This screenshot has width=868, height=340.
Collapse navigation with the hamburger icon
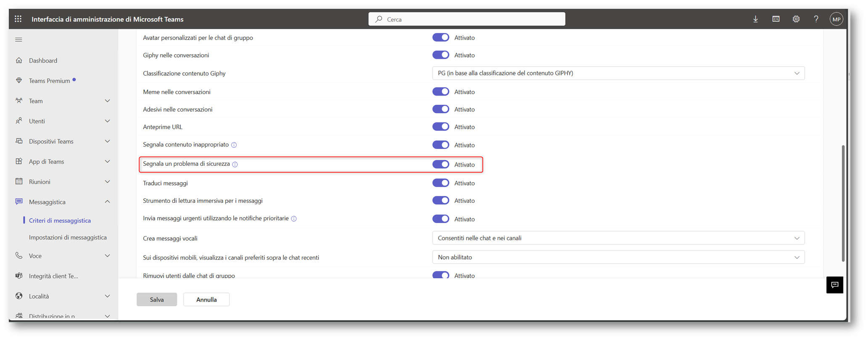click(x=18, y=40)
